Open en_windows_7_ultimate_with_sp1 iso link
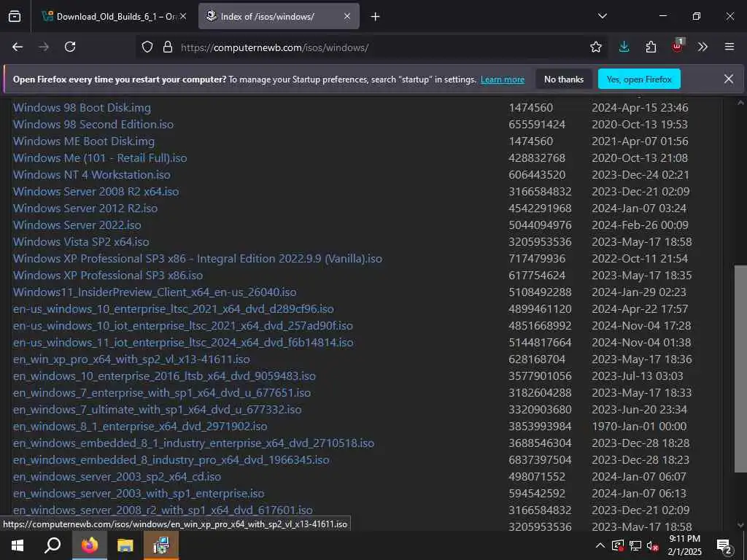The height and width of the screenshot is (560, 747). click(x=158, y=410)
